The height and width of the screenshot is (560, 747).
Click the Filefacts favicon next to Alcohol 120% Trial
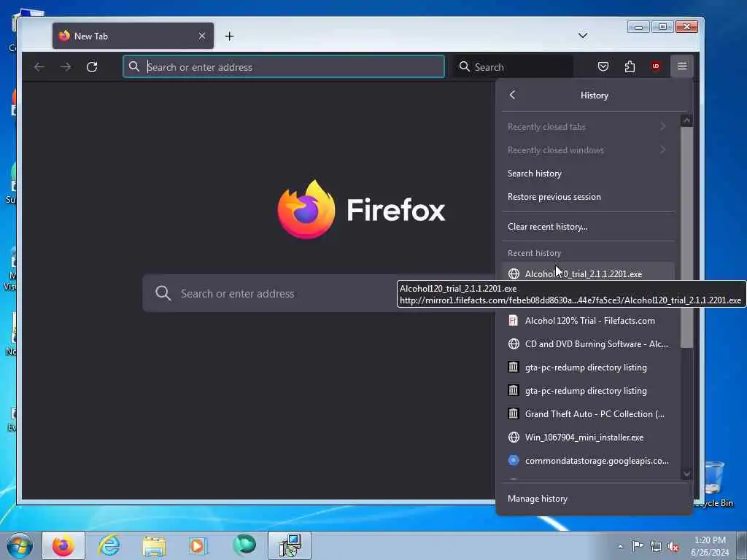pos(513,321)
